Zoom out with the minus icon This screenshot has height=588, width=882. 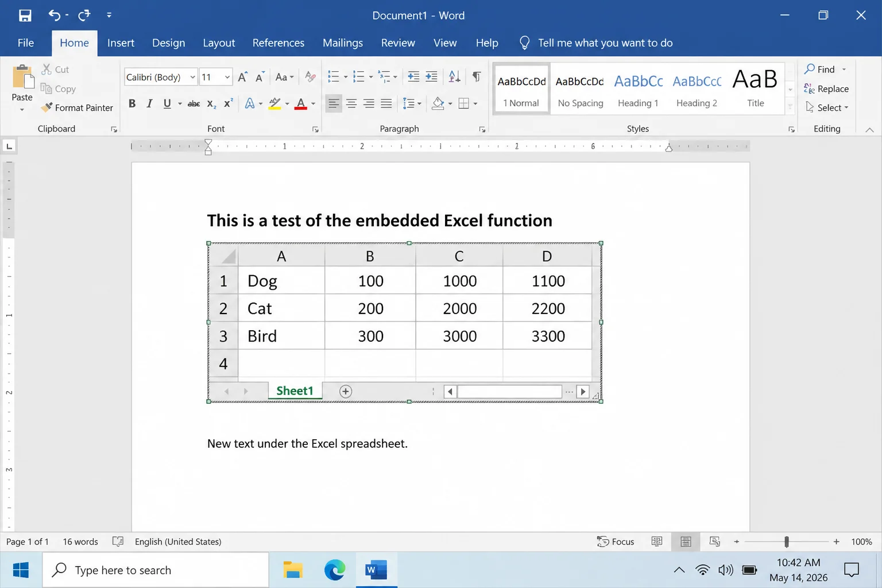[737, 541]
